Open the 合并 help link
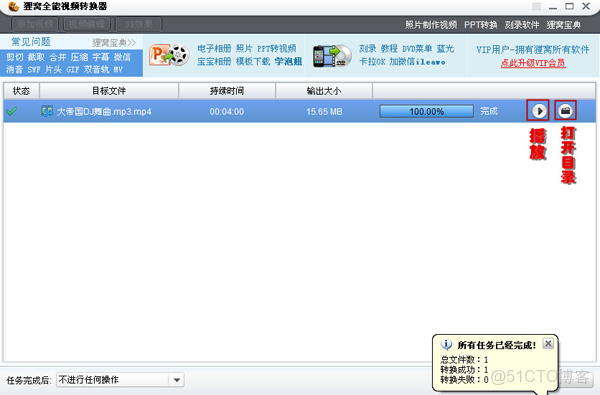Viewport: 600px width, 395px height. (58, 57)
